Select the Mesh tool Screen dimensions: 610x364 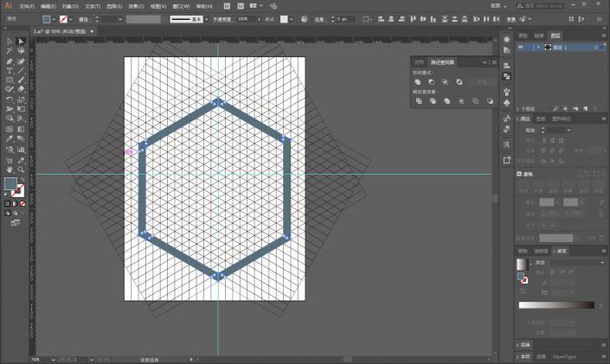[x=10, y=129]
